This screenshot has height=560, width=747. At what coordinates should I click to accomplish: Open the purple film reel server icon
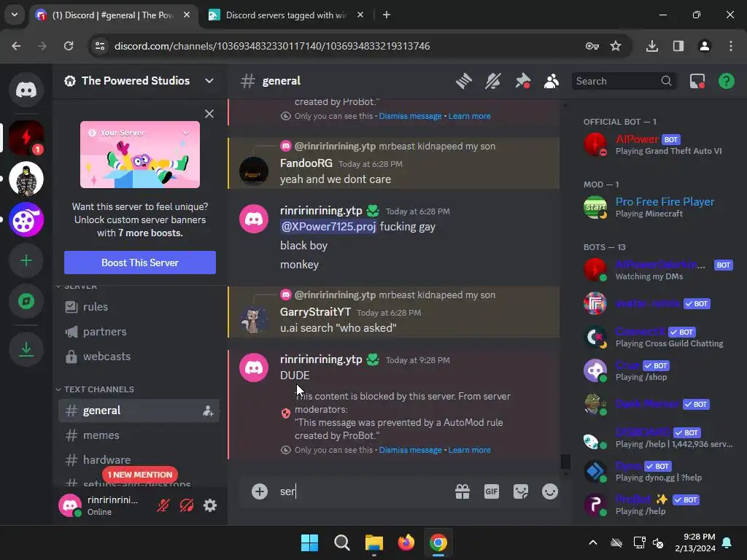[x=26, y=219]
